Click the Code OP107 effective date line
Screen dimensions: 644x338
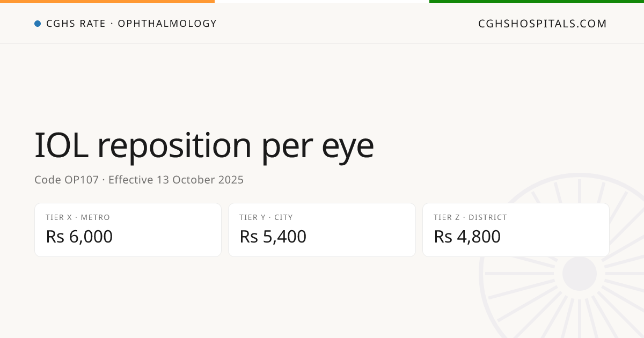139,180
